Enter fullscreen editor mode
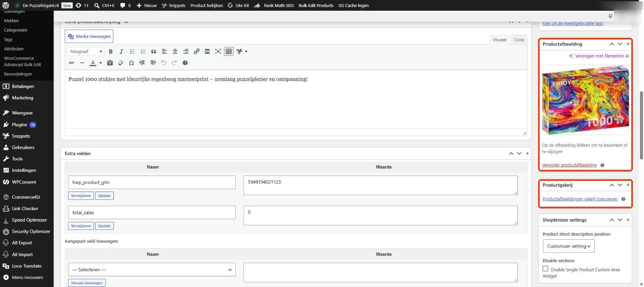Screen dimensions: 644x287 (218, 51)
